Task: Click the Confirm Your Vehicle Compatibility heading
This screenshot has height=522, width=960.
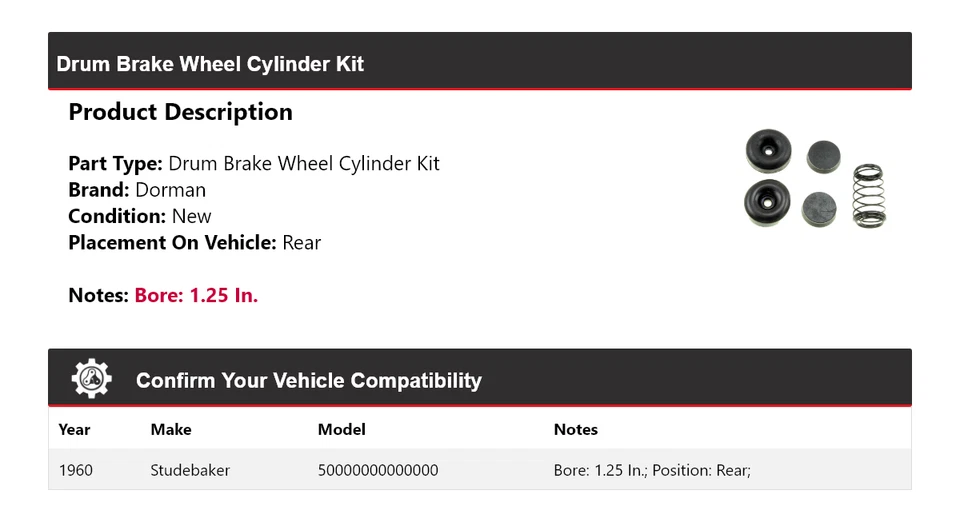Action: coord(308,381)
